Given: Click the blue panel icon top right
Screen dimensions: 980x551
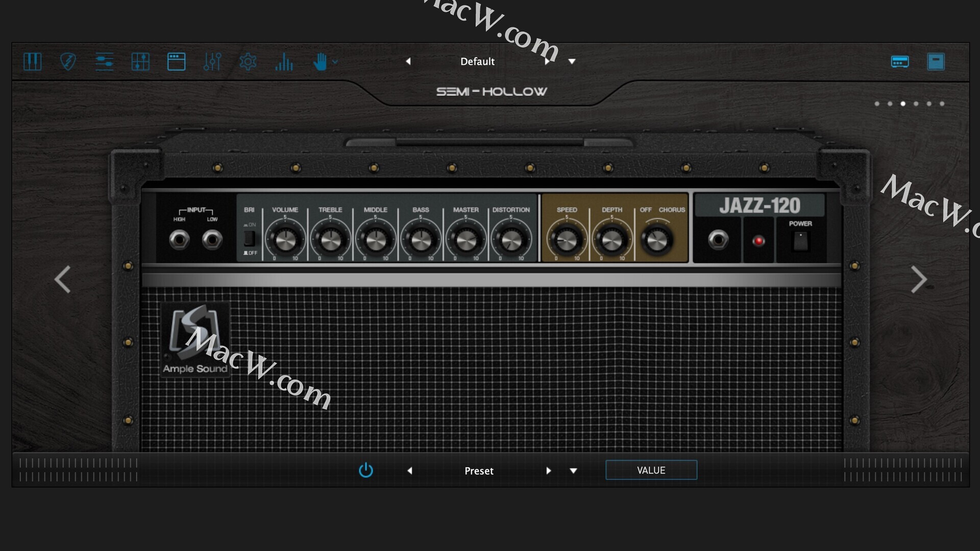Looking at the screenshot, I should 936,62.
